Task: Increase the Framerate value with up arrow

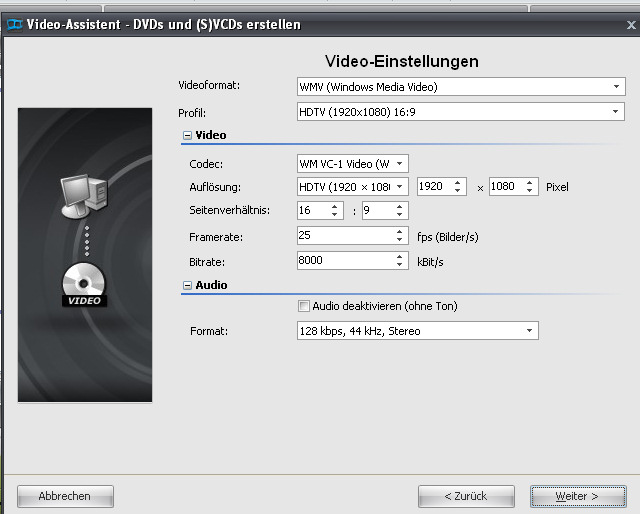Action: click(399, 231)
